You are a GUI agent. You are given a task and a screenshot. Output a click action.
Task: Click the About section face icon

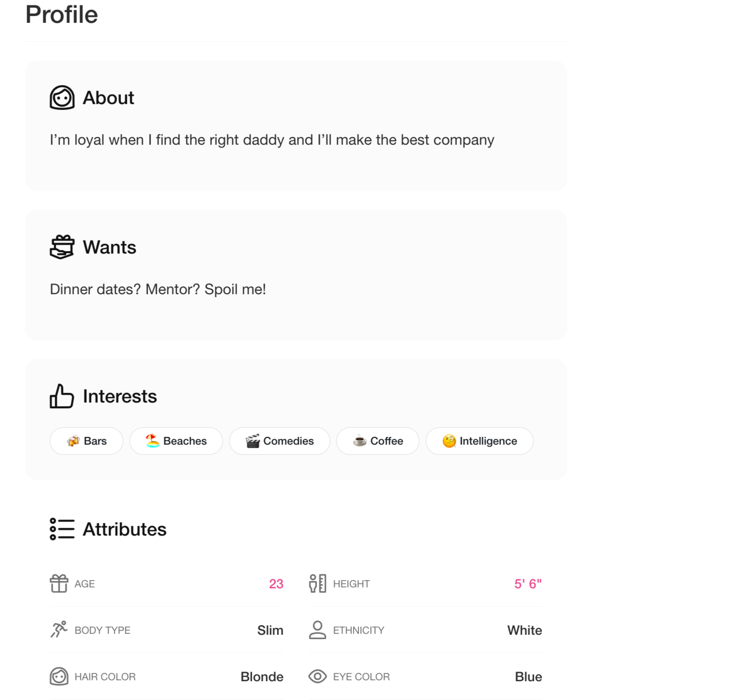pyautogui.click(x=61, y=97)
